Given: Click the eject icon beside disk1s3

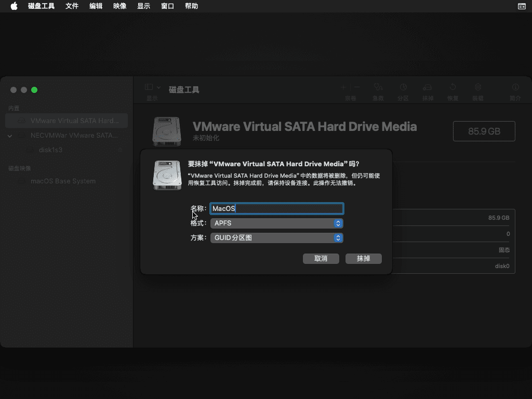Looking at the screenshot, I should click(x=120, y=150).
